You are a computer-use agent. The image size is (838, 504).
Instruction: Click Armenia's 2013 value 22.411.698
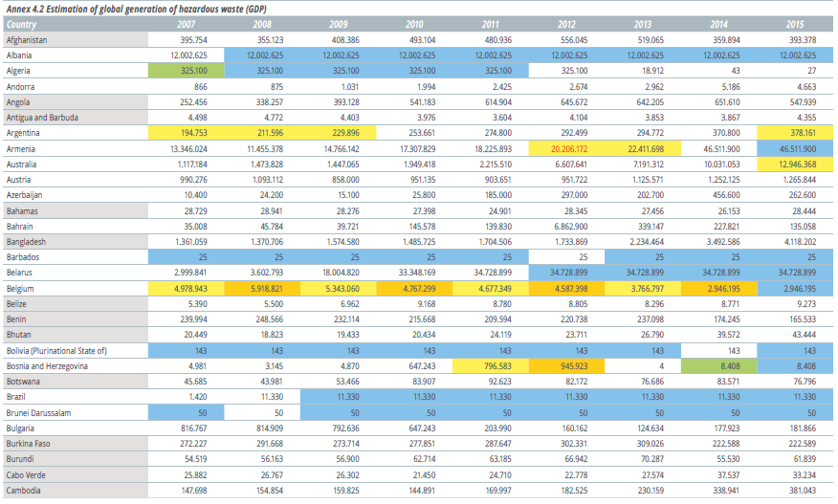click(645, 149)
